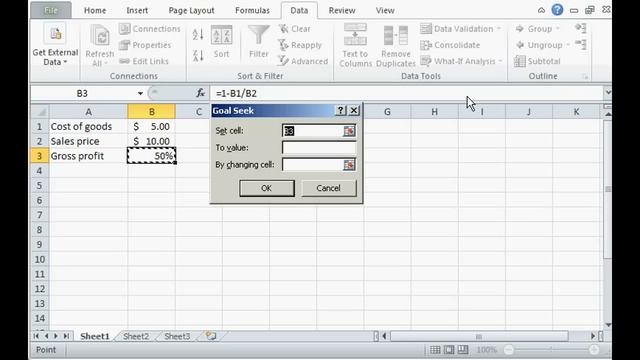Click the To value field
Image resolution: width=640 pixels, height=360 pixels.
(319, 148)
